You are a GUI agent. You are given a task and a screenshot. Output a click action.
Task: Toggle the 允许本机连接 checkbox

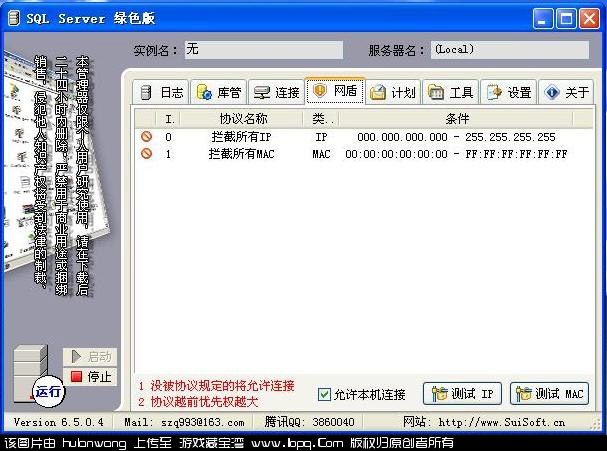click(324, 394)
